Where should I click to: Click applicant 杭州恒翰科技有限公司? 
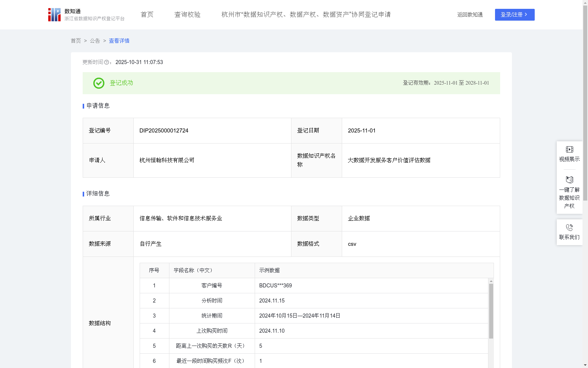click(x=167, y=160)
